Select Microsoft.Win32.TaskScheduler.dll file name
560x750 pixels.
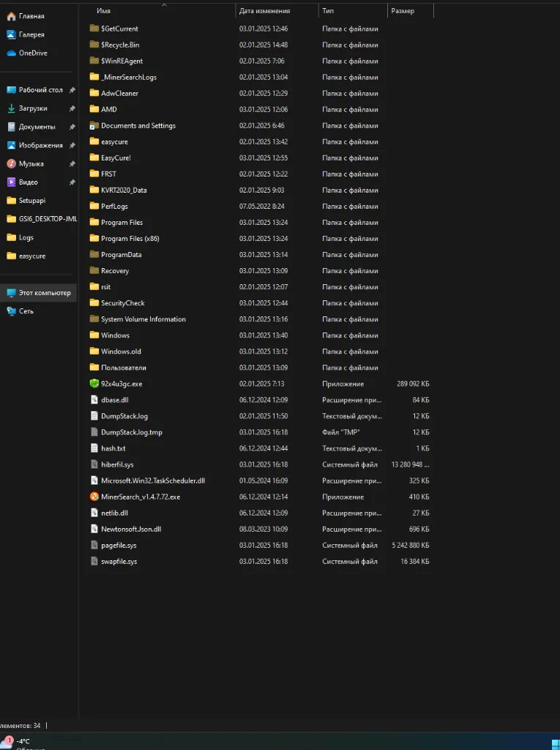point(152,480)
